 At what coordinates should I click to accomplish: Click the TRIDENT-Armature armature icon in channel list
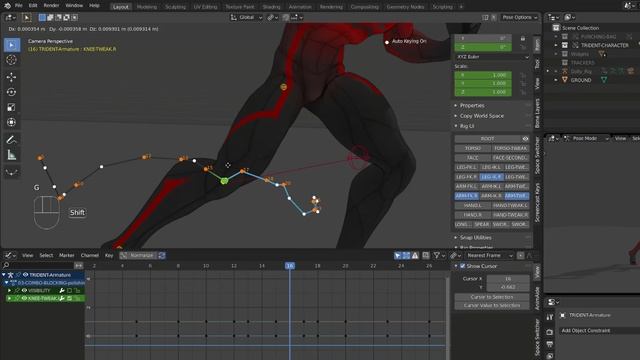pyautogui.click(x=11, y=275)
